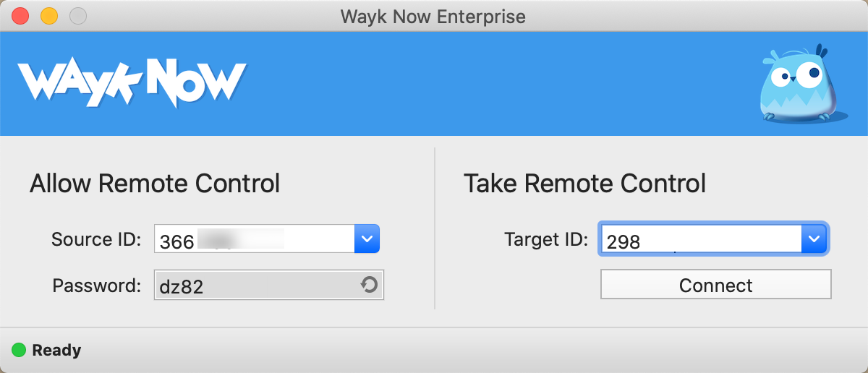The height and width of the screenshot is (373, 868).
Task: Click the Source ID label
Action: (97, 239)
